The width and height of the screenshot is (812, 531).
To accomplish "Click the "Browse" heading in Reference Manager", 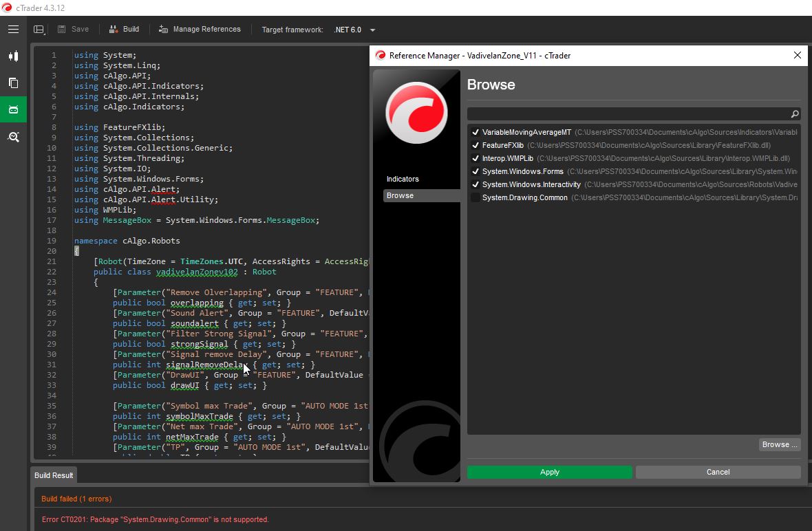I will 491,85.
